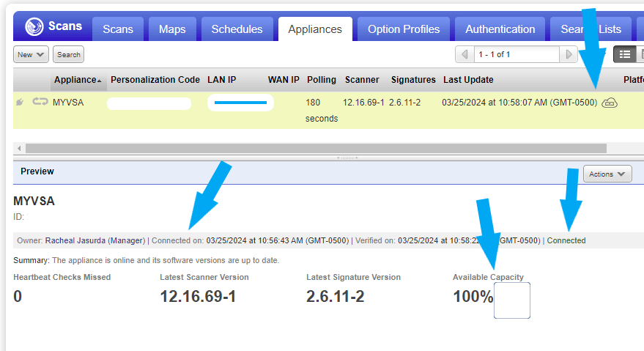Expand the New dropdown button
The height and width of the screenshot is (351, 644).
tap(31, 54)
